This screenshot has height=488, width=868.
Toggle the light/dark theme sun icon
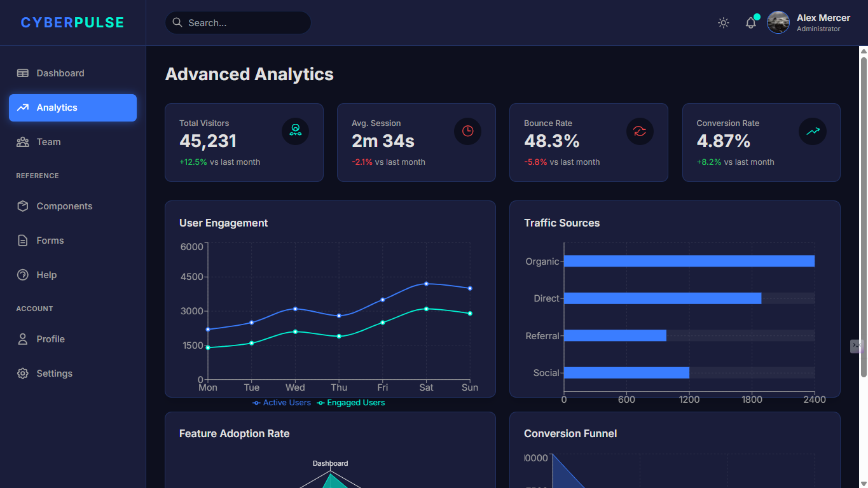723,23
